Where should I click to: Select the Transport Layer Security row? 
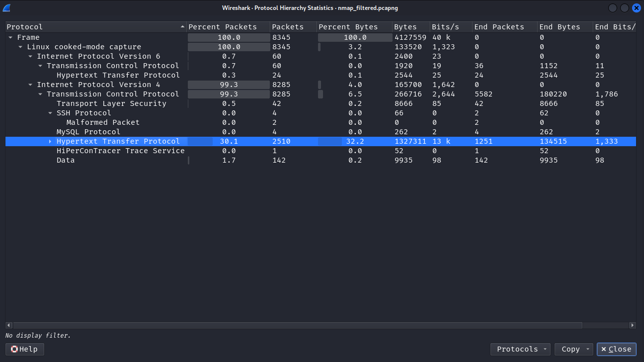tap(111, 103)
